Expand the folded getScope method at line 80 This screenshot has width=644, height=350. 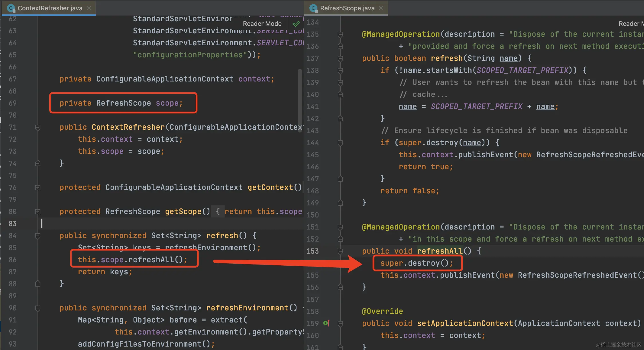click(38, 211)
